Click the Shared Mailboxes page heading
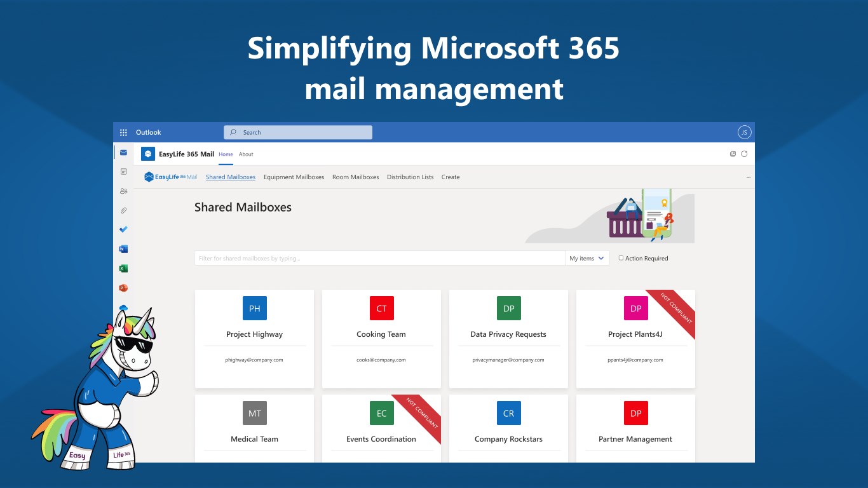Image resolution: width=868 pixels, height=488 pixels. coord(243,207)
